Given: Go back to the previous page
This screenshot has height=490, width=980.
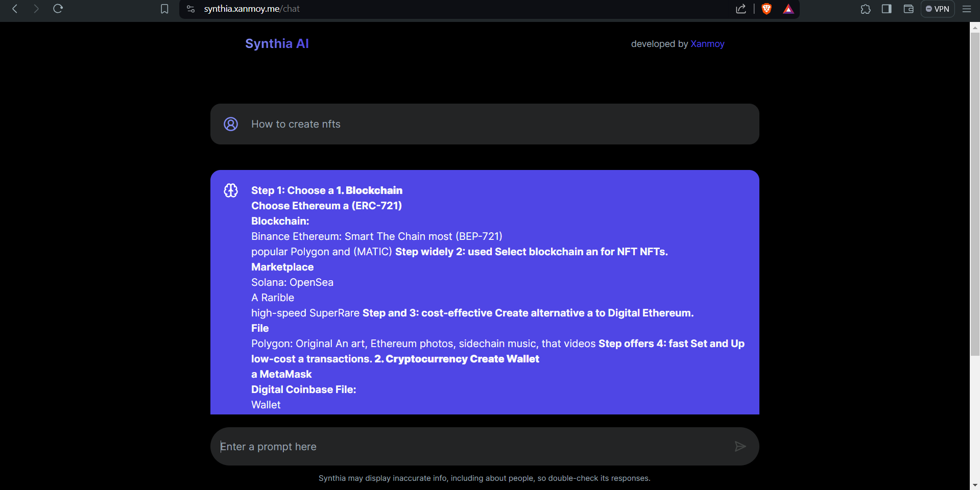Looking at the screenshot, I should [15, 9].
